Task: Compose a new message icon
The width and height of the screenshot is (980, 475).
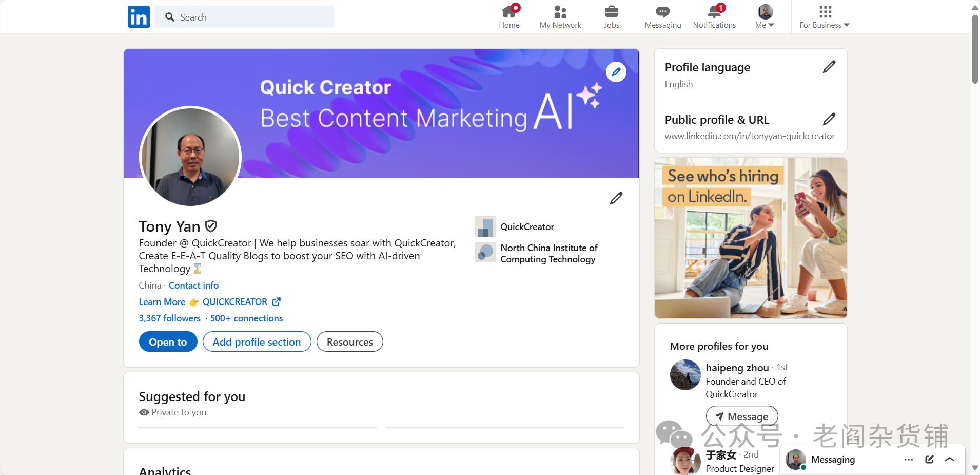Action: click(929, 460)
